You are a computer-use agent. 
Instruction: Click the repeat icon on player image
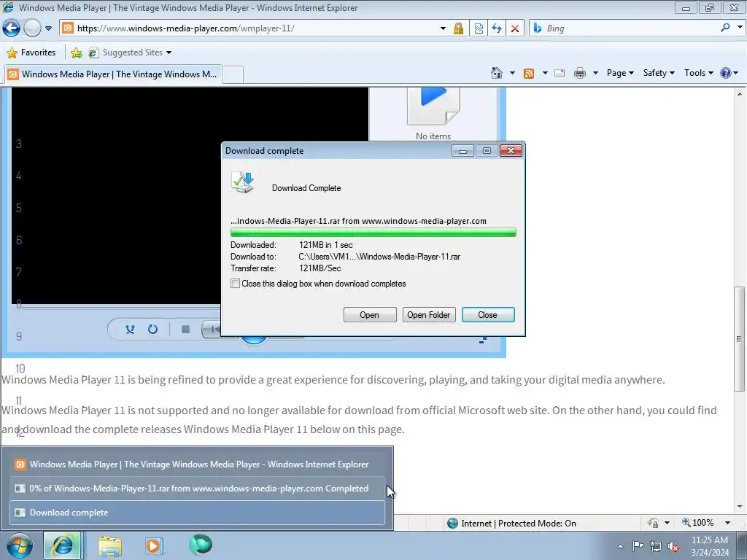coord(152,329)
